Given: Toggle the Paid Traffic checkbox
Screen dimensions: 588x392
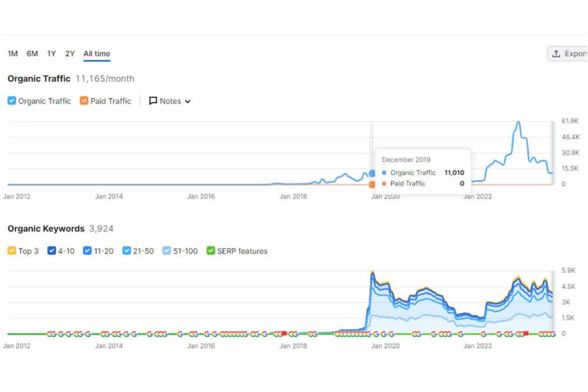Looking at the screenshot, I should click(84, 101).
